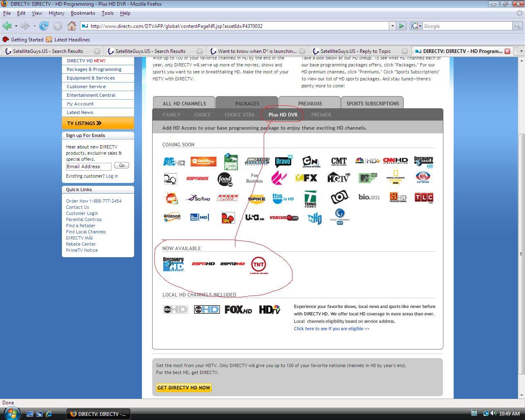Click the A&E HD channel logo
The image size is (525, 420).
pyautogui.click(x=174, y=162)
